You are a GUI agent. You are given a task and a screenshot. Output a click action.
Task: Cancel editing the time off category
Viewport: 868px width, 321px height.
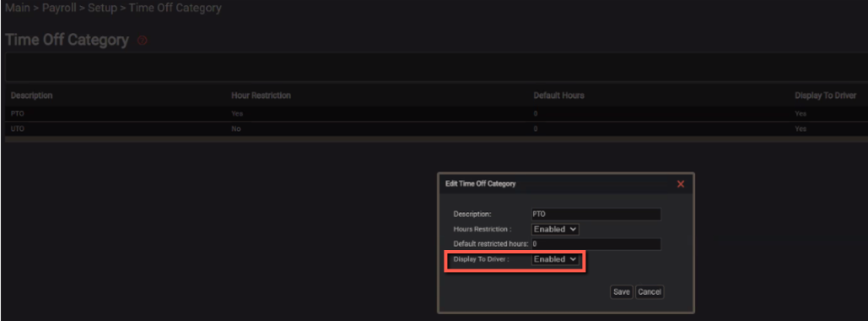tap(650, 292)
